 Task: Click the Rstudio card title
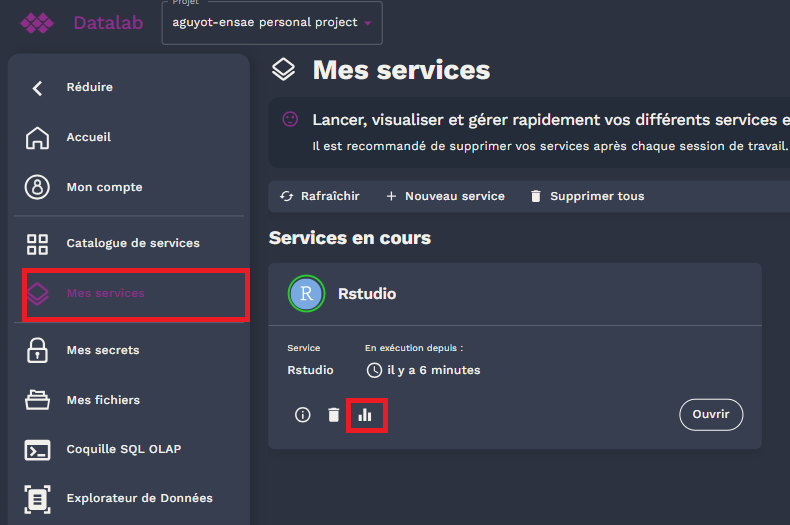pyautogui.click(x=367, y=294)
